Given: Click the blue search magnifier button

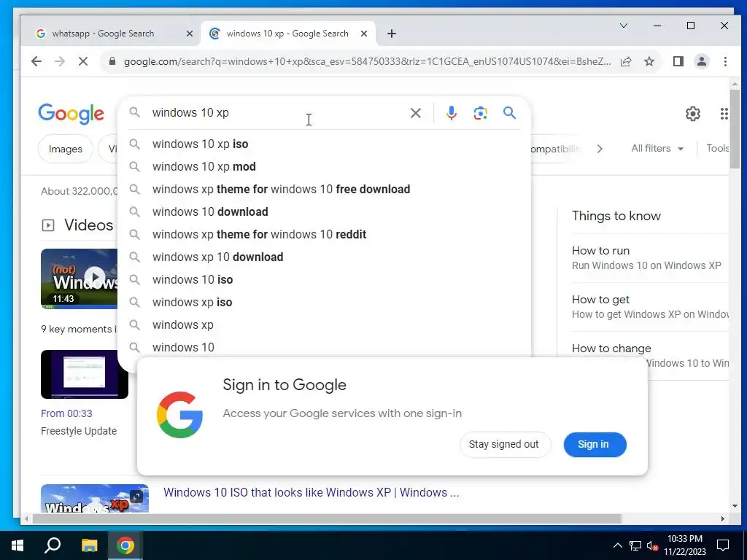Looking at the screenshot, I should click(509, 113).
